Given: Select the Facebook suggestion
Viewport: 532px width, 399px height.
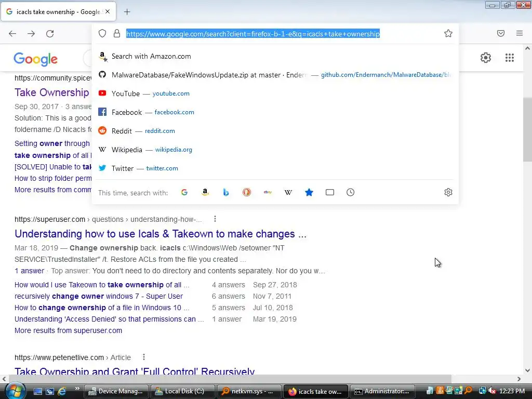Looking at the screenshot, I should (275, 112).
